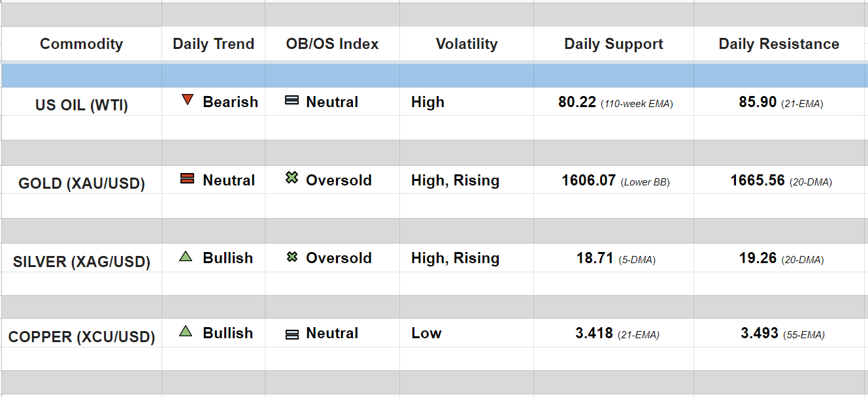Click the neutral OB/OS icon for Copper
Screen dimensions: 868x397
tap(292, 334)
